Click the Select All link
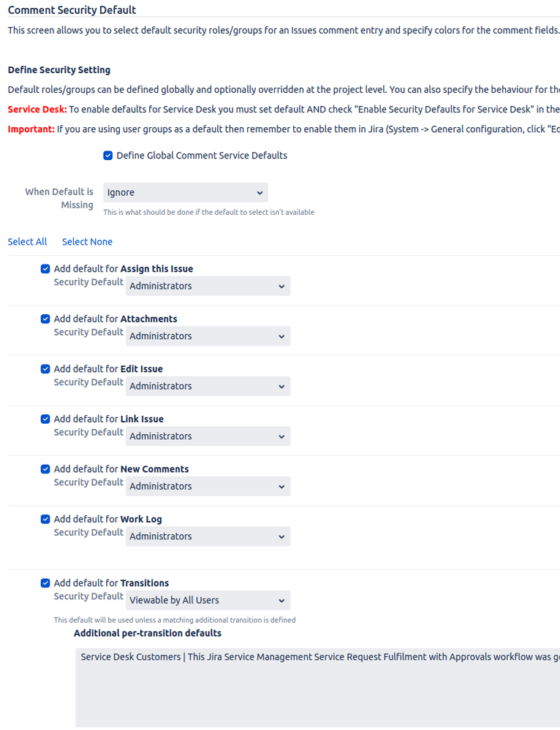The image size is (560, 730). [27, 241]
